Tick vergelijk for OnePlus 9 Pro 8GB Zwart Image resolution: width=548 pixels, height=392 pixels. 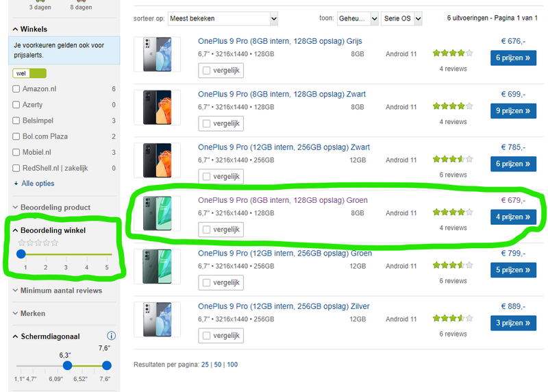(x=207, y=123)
